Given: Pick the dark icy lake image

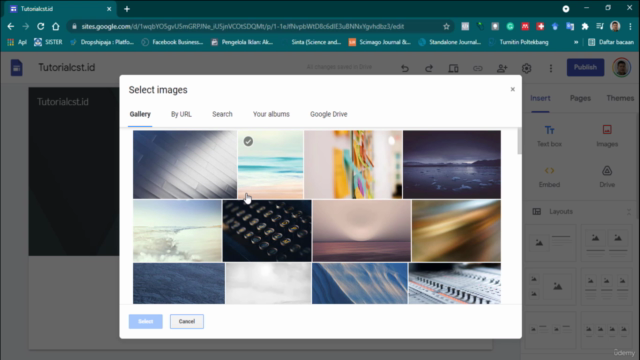Looking at the screenshot, I should [x=452, y=164].
